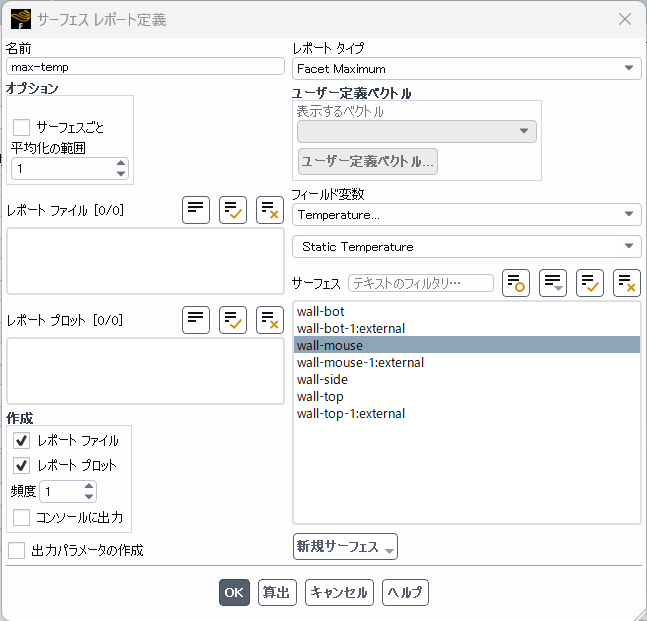The height and width of the screenshot is (621, 647).
Task: Open the Temperature... field variable dropdown
Action: click(466, 214)
